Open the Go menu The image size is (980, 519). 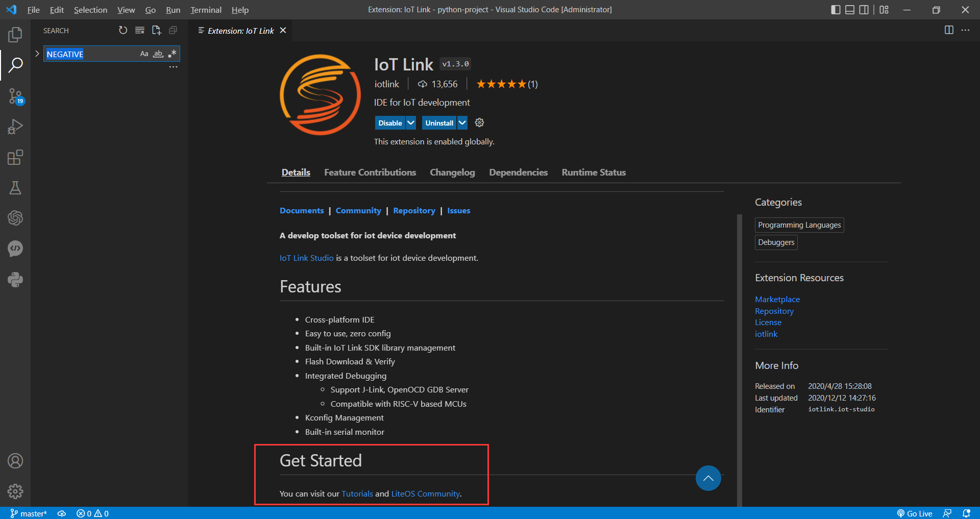click(150, 10)
